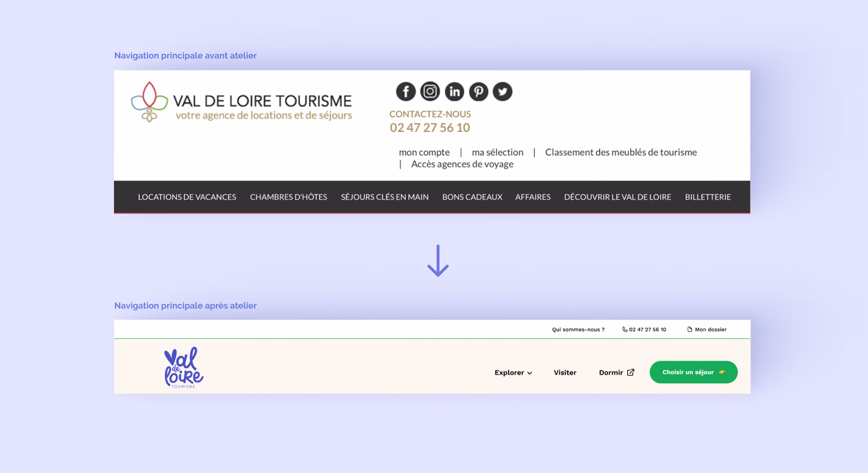
Task: Open the Locations de vacances menu
Action: tap(187, 197)
